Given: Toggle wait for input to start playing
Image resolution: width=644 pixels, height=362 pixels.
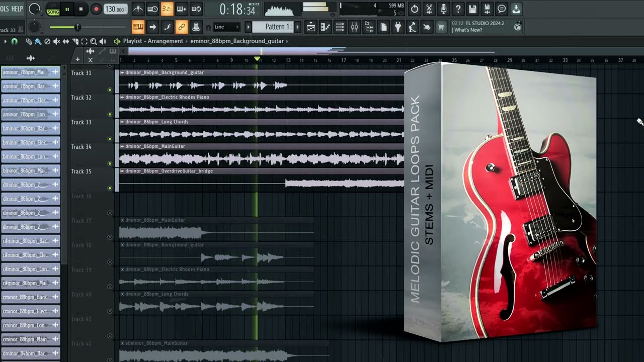Looking at the screenshot, I should (152, 9).
